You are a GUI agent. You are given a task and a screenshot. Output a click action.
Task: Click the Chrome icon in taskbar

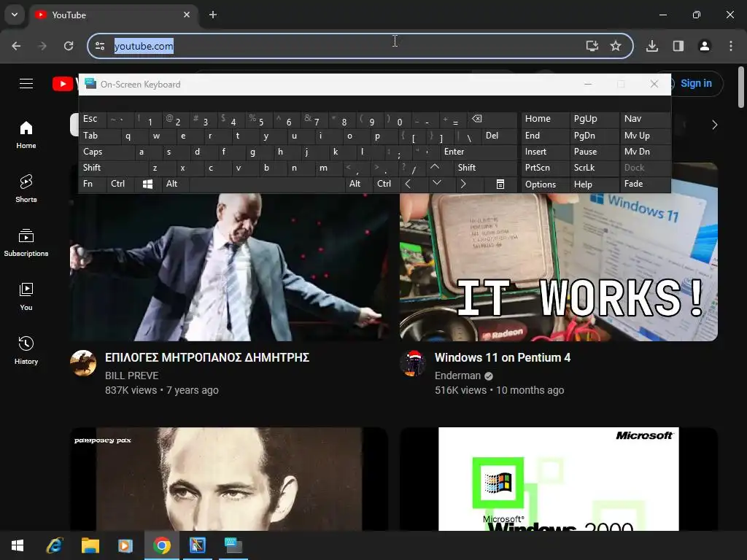(x=162, y=545)
